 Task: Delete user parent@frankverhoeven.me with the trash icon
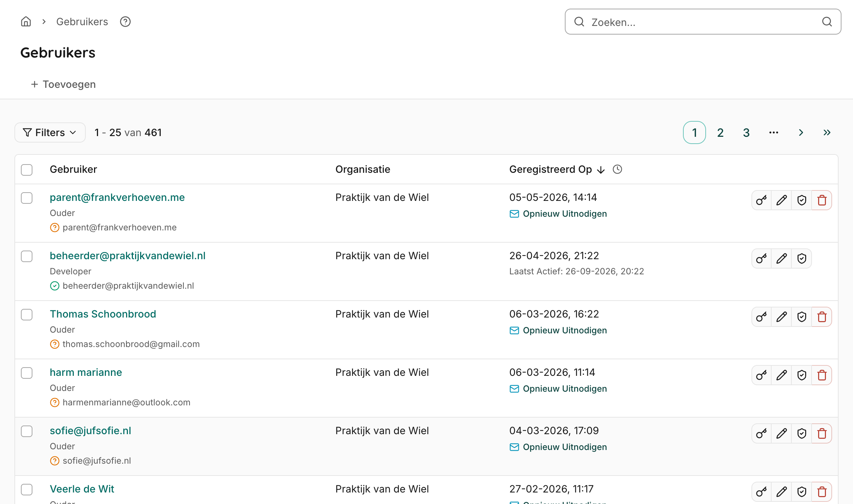click(822, 200)
